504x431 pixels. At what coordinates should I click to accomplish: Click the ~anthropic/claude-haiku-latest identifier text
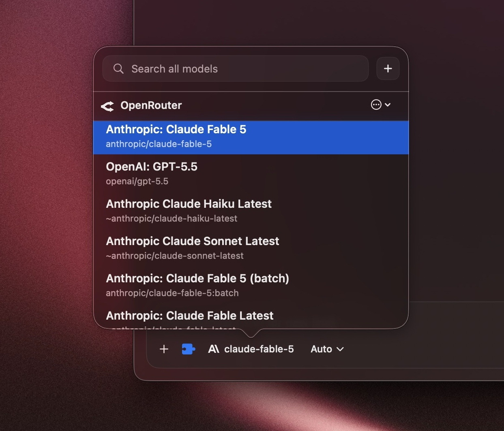pyautogui.click(x=172, y=219)
